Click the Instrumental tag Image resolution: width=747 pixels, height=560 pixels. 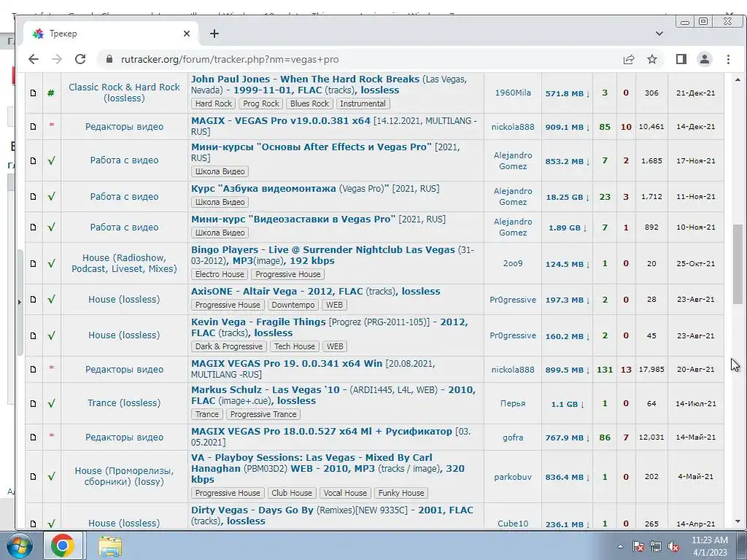pyautogui.click(x=363, y=104)
